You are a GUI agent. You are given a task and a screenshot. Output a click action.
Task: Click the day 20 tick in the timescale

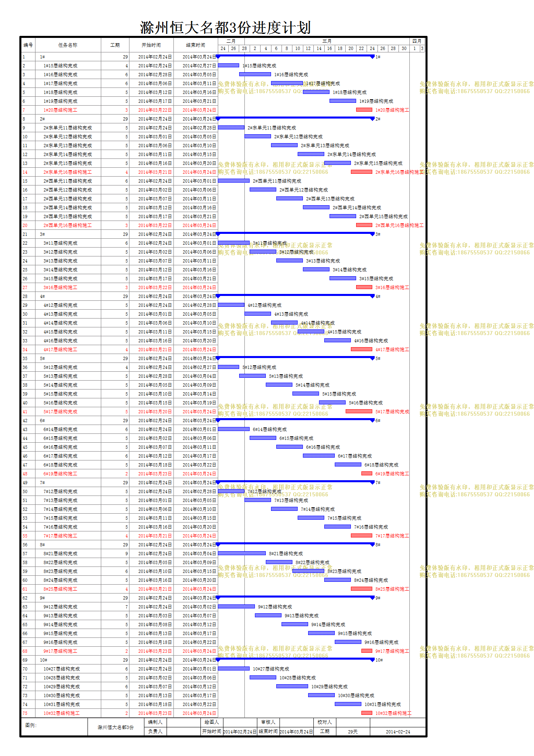coord(350,48)
